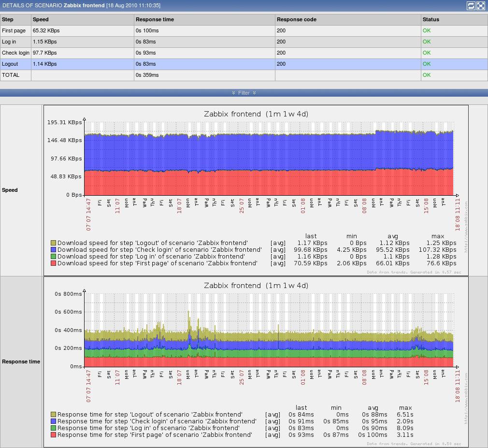Click the Speed graph plot area

click(269, 159)
